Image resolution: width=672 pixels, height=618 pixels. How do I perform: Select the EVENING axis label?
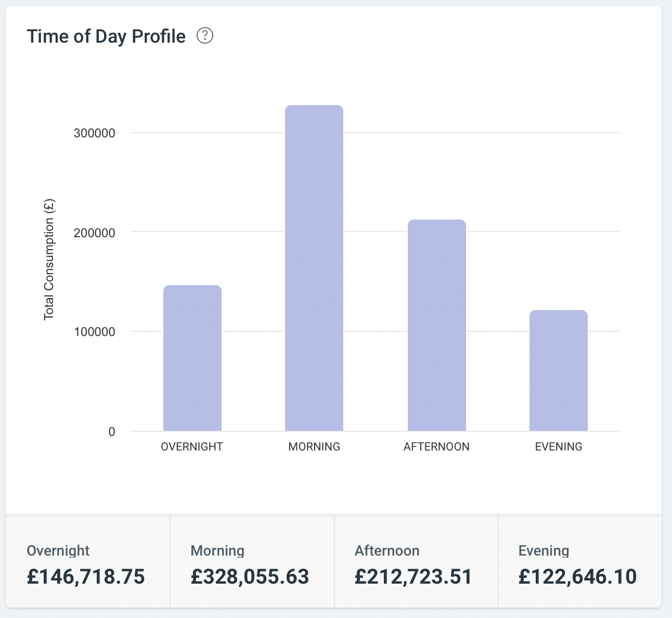(x=559, y=447)
